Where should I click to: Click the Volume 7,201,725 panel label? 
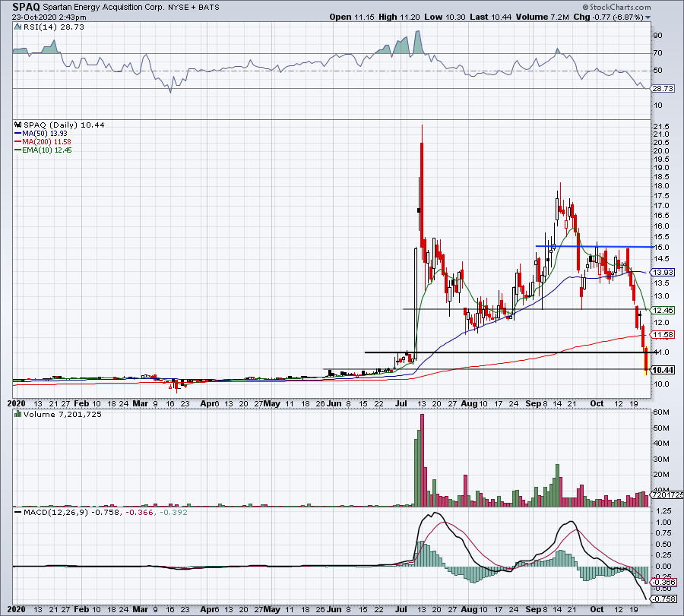[x=62, y=414]
